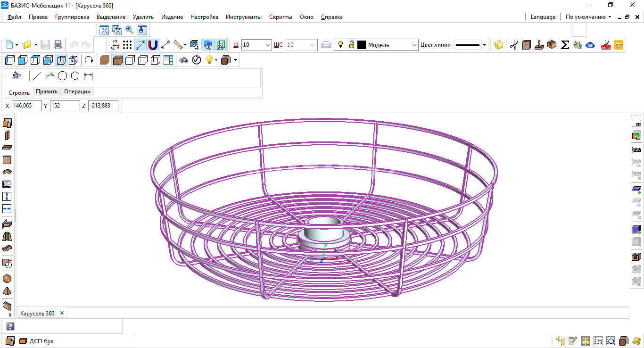Expand the materials cubes dropdown arrow
The image size is (644, 348).
point(235,60)
